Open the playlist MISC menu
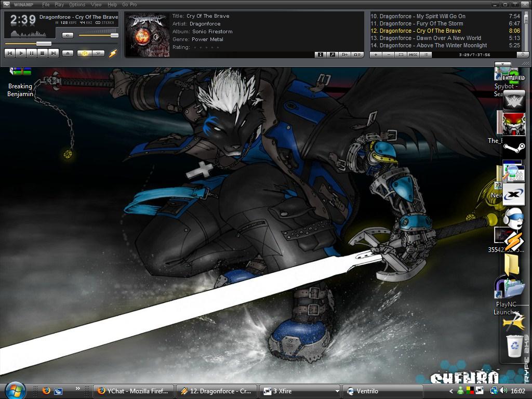 (x=413, y=54)
